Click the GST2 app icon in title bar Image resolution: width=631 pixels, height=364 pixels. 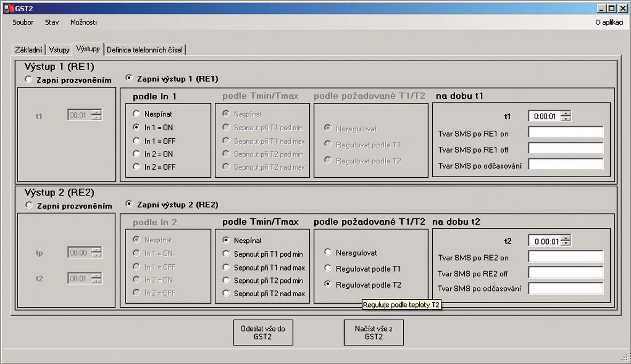(8, 9)
